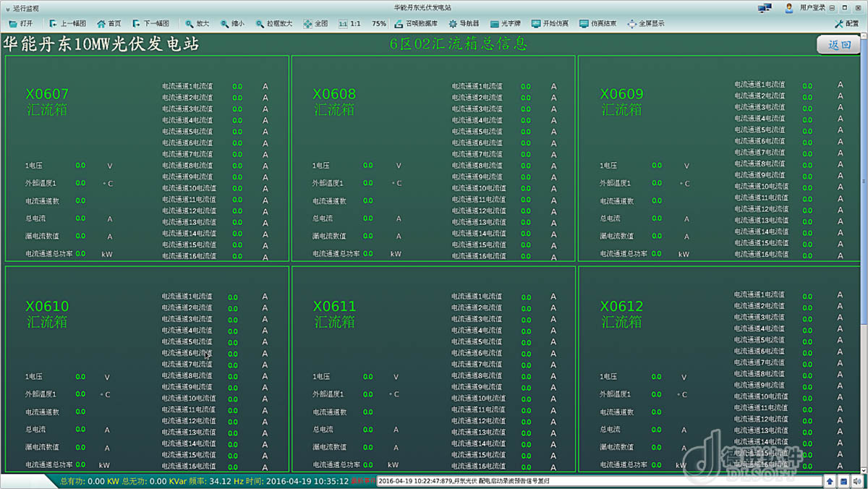Image resolution: width=868 pixels, height=489 pixels.
Task: Go to next diagram with 下一幅图
Action: coord(150,24)
